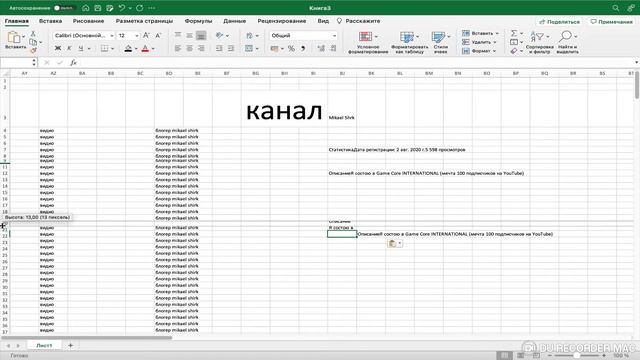Click the Comma style icon

point(303,49)
